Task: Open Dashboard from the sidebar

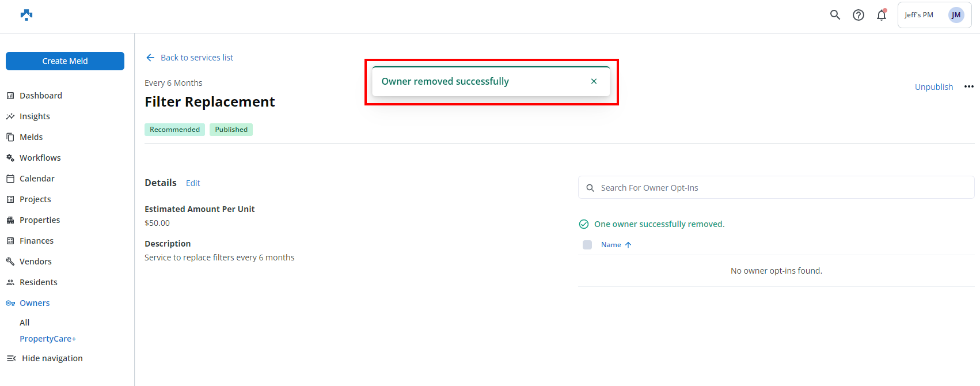Action: 40,96
